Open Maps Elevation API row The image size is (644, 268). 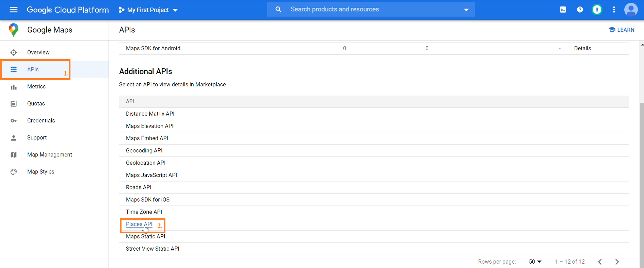pos(374,126)
